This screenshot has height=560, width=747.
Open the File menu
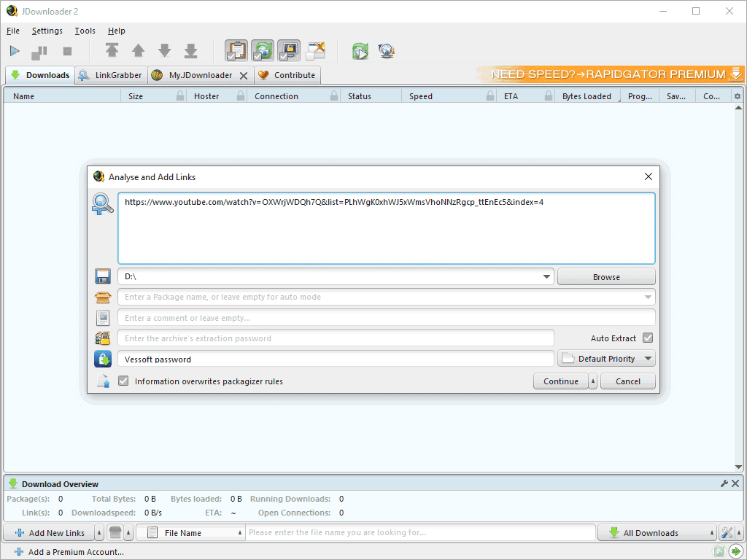coord(13,31)
